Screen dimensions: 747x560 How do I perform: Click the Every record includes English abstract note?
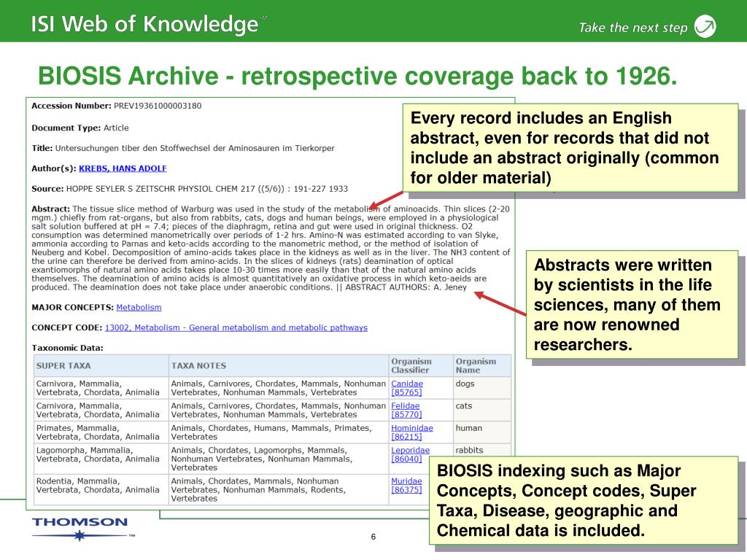[x=570, y=147]
